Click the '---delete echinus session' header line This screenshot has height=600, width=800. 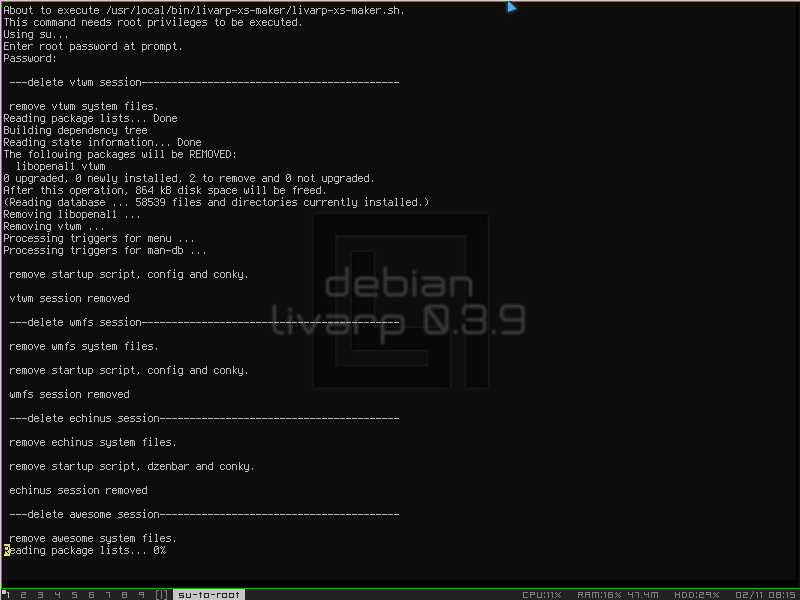[x=204, y=418]
